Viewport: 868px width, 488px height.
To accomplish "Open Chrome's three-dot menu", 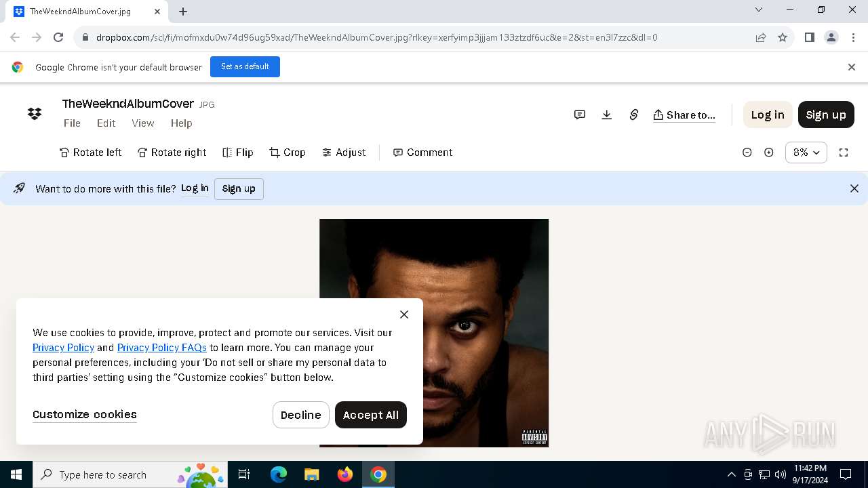I will (x=853, y=37).
